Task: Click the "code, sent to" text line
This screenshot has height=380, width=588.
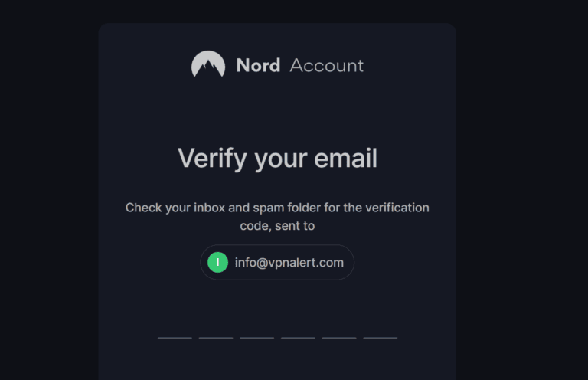Action: pyautogui.click(x=277, y=226)
